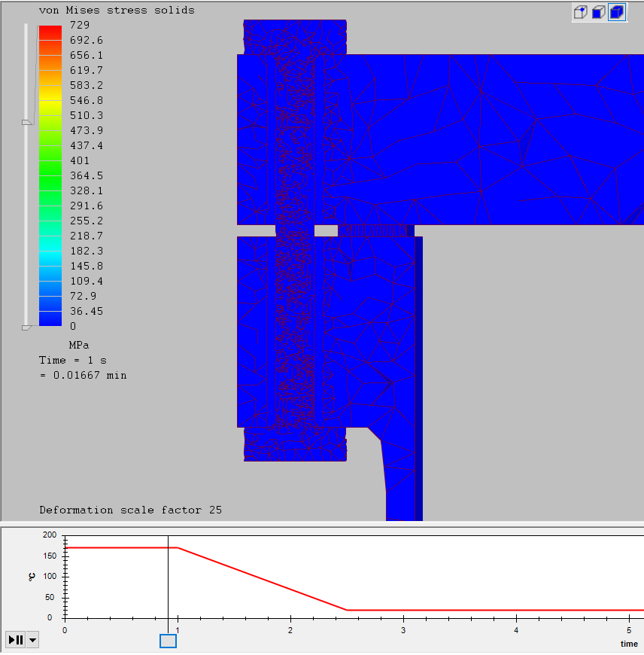Click the green middle band of the color legend

50,169
